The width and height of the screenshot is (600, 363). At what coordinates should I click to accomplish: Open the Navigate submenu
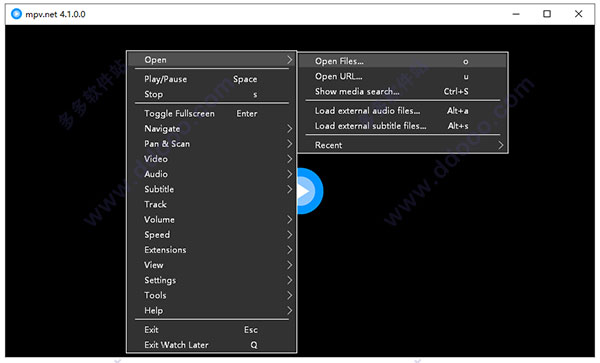tap(211, 129)
